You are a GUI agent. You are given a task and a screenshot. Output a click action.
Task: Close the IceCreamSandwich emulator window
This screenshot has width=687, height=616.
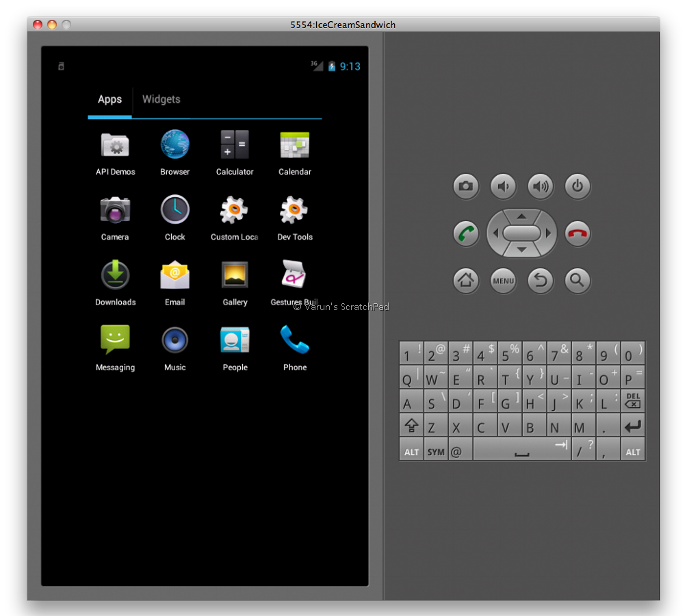(38, 25)
